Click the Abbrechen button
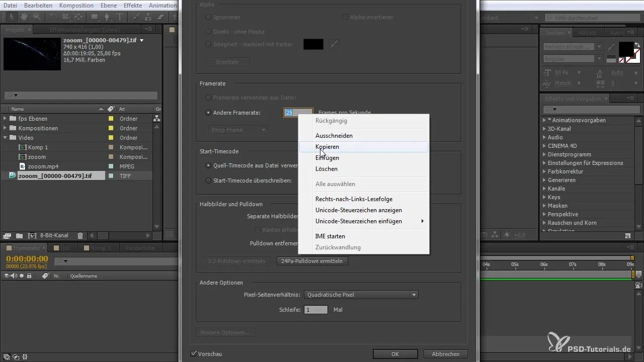Screen dimensions: 644x362 click(x=445, y=354)
